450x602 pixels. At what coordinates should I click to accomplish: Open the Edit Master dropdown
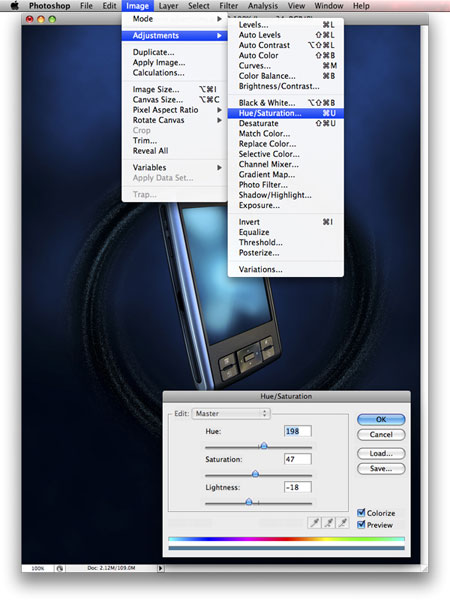click(x=231, y=413)
